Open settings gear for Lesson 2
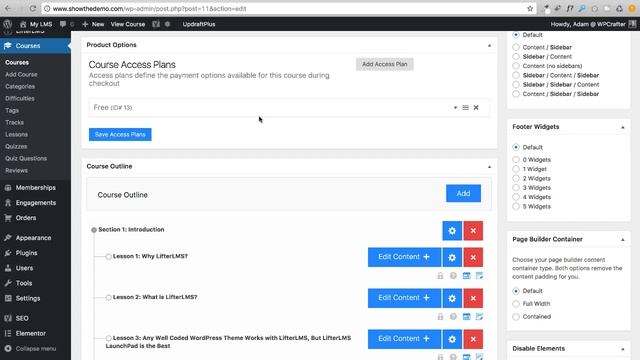The height and width of the screenshot is (360, 640). 452,298
